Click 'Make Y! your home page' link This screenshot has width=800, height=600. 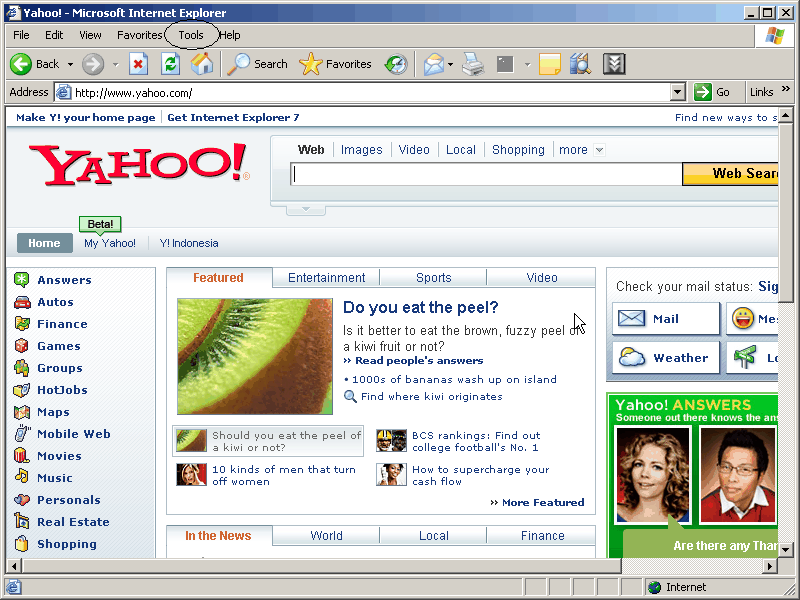(x=85, y=118)
